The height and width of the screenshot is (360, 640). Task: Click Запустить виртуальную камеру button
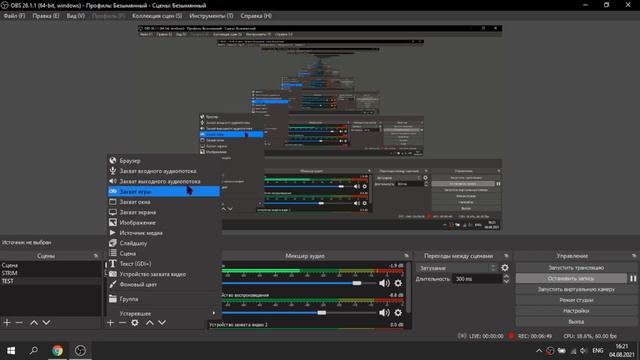[576, 289]
